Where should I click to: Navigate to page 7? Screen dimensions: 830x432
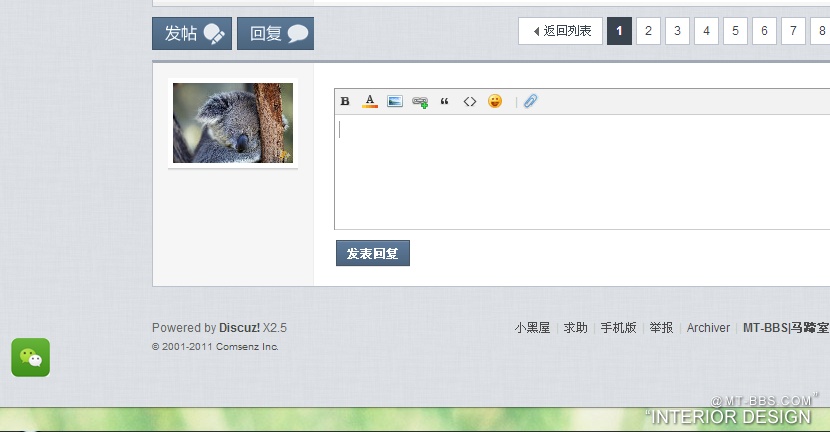pyautogui.click(x=793, y=31)
